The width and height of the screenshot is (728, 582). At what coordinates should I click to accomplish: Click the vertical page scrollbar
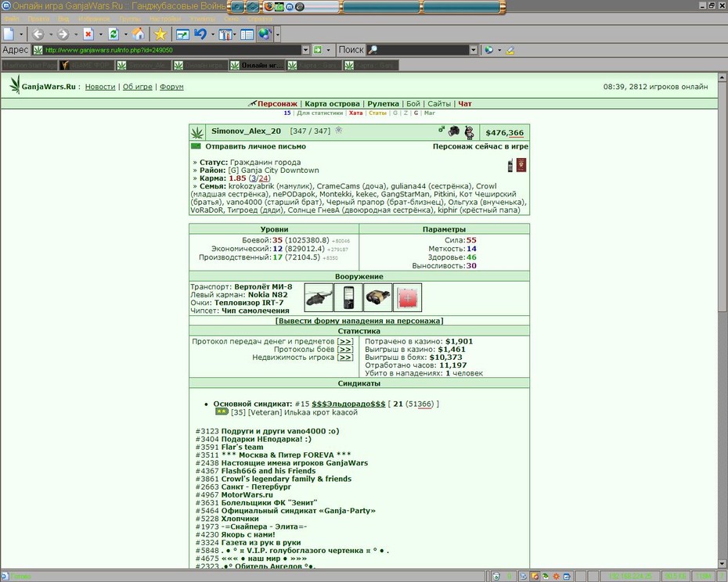click(723, 320)
